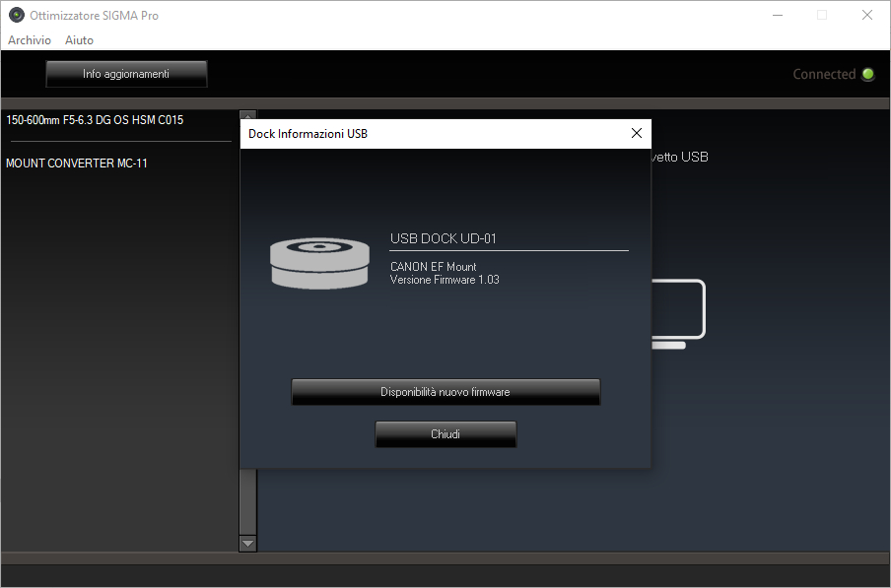Viewport: 891px width, 588px height.
Task: Close the Ottimizzatore SIGMA Pro window
Action: point(866,16)
